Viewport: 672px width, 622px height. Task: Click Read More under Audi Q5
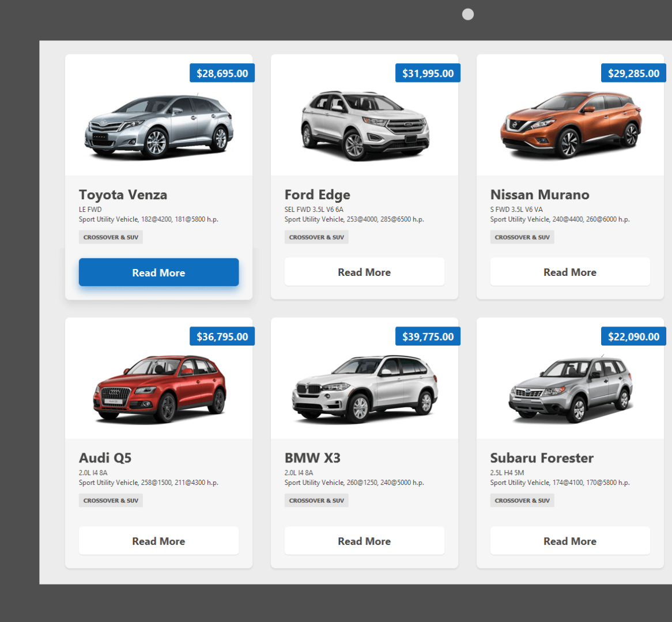(158, 541)
